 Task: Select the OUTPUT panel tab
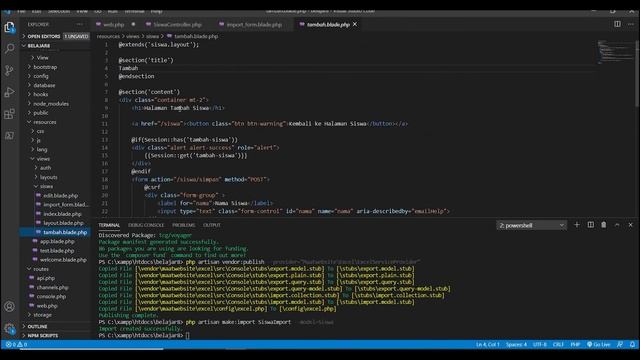click(212, 225)
